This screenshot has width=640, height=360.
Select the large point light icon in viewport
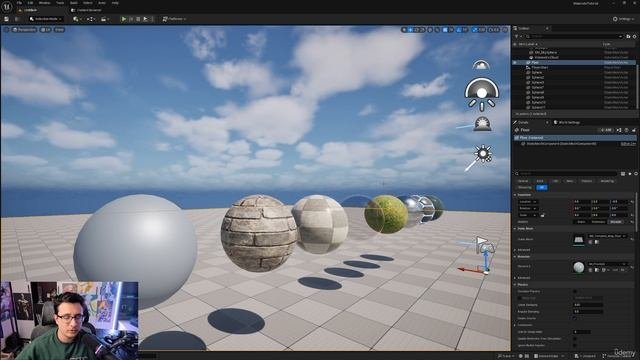pyautogui.click(x=482, y=95)
